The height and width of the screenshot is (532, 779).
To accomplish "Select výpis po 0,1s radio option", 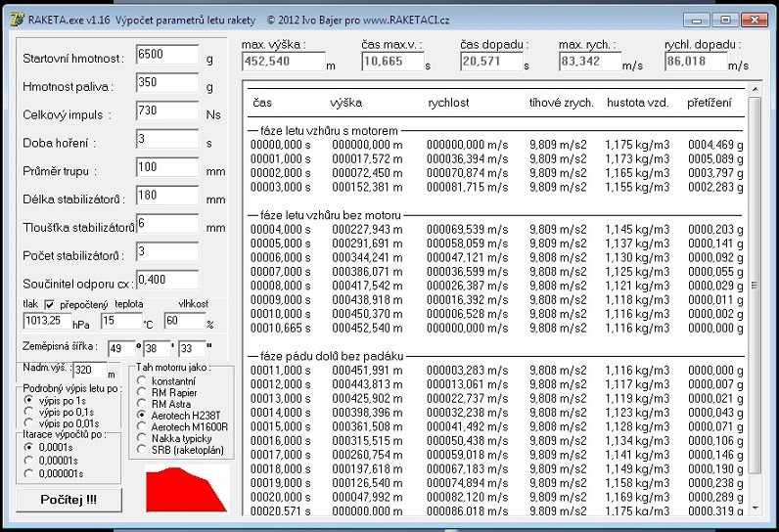I will click(x=28, y=412).
